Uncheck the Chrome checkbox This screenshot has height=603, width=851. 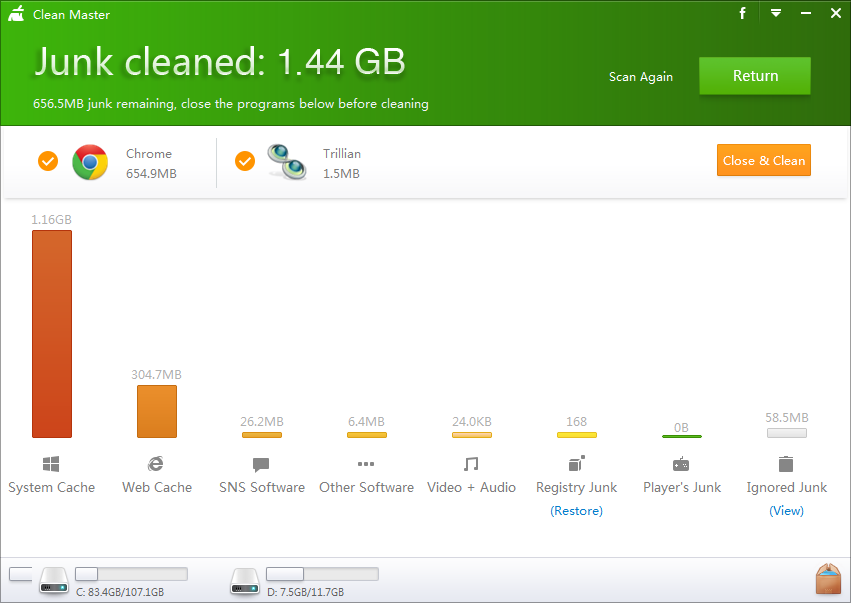48,161
